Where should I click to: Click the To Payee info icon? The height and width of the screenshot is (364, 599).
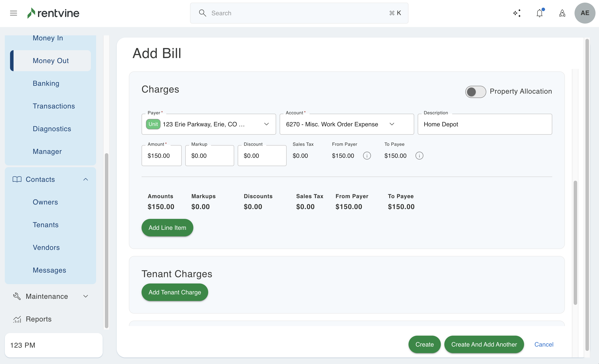pyautogui.click(x=419, y=156)
